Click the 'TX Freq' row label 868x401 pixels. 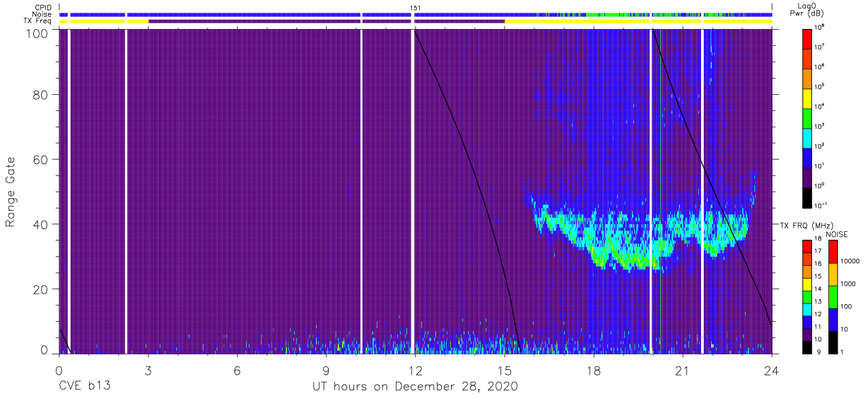point(38,21)
